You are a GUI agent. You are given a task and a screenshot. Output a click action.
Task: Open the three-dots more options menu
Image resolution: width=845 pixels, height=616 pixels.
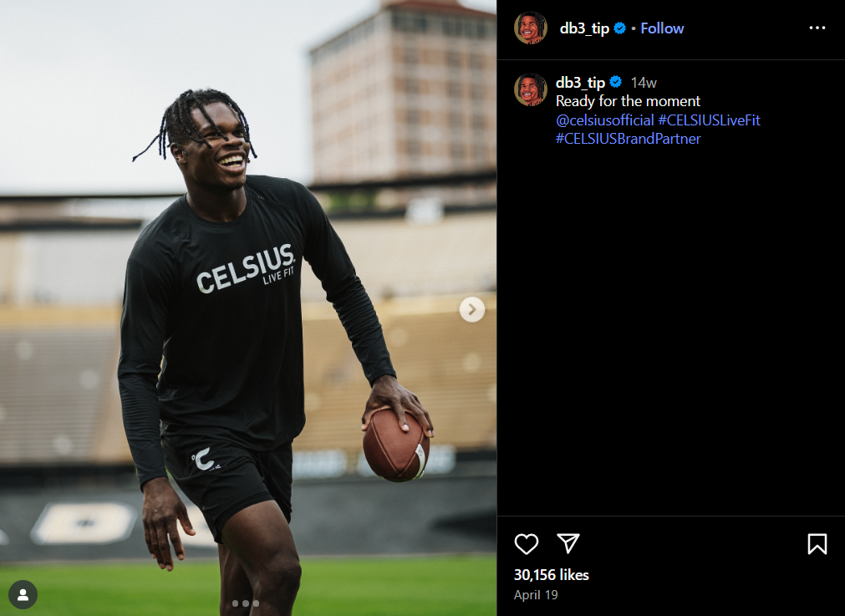point(817,28)
